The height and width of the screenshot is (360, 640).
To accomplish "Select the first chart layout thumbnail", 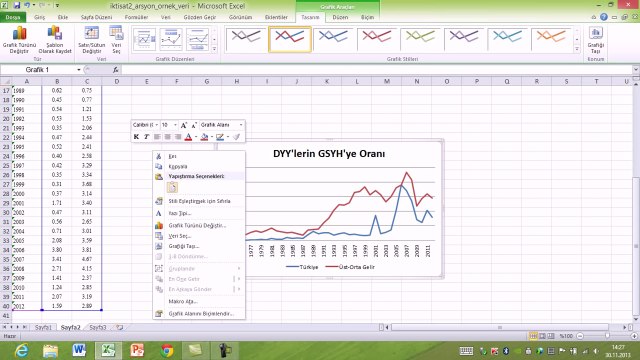I will 144,39.
